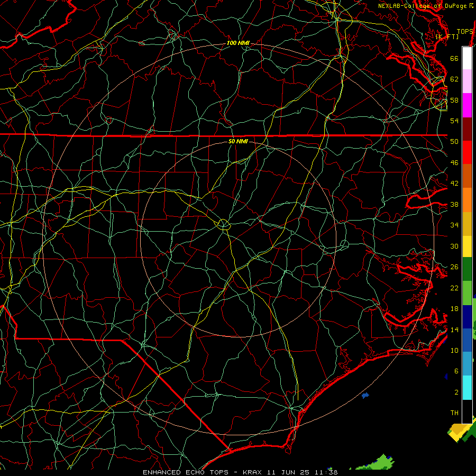Click the '2' legend value

(x=456, y=392)
